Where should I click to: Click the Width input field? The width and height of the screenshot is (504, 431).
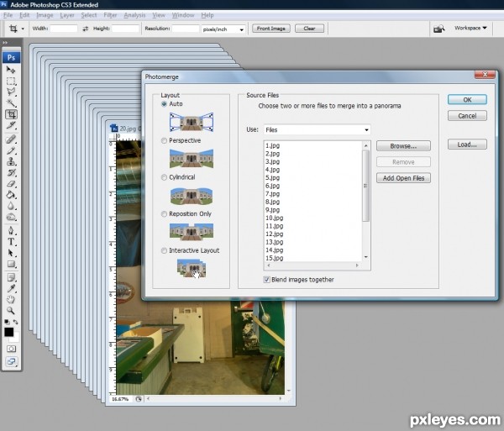(64, 29)
